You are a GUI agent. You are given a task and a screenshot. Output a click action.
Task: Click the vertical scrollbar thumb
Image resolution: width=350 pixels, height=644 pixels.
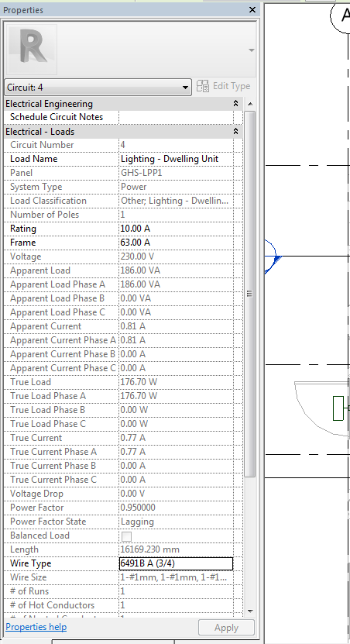tap(250, 294)
